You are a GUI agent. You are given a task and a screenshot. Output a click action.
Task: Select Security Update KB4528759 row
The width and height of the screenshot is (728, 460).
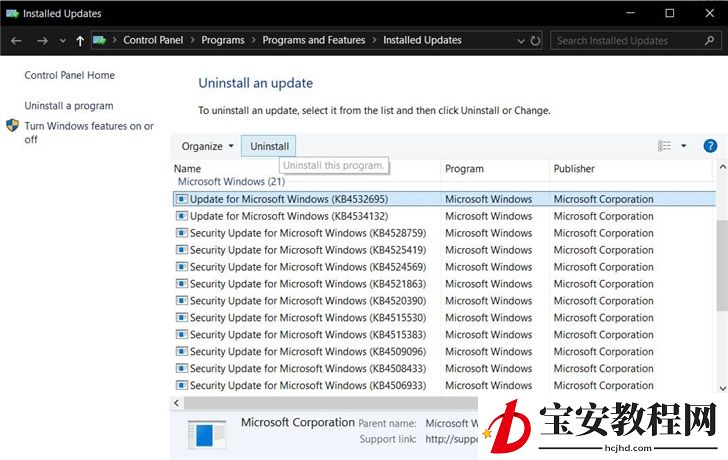(444, 233)
